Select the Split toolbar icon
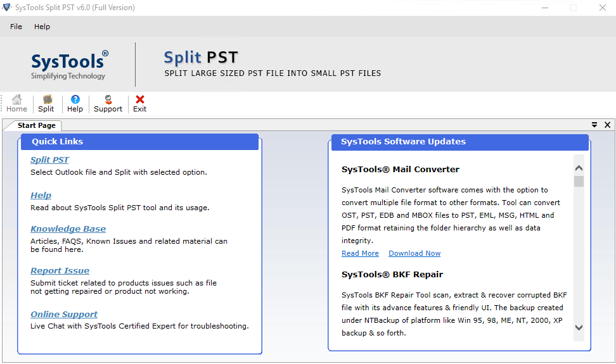 click(46, 103)
